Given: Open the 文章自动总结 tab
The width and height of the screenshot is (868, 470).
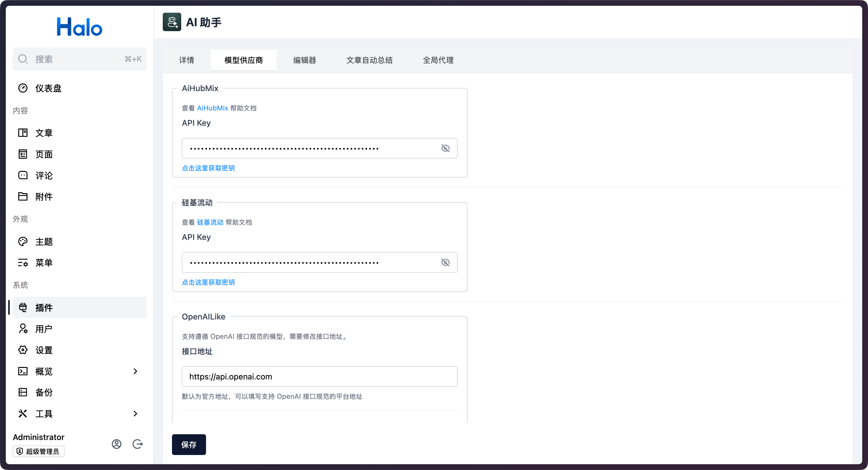Looking at the screenshot, I should pyautogui.click(x=370, y=60).
